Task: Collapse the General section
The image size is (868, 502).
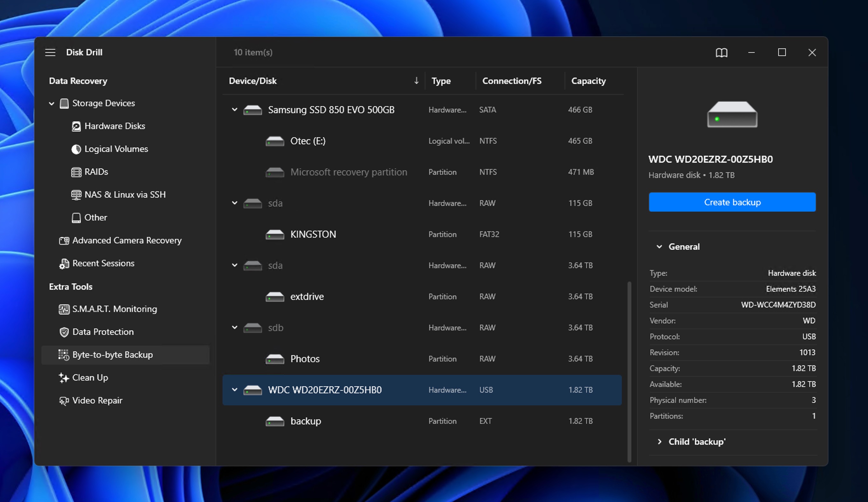Action: point(659,247)
